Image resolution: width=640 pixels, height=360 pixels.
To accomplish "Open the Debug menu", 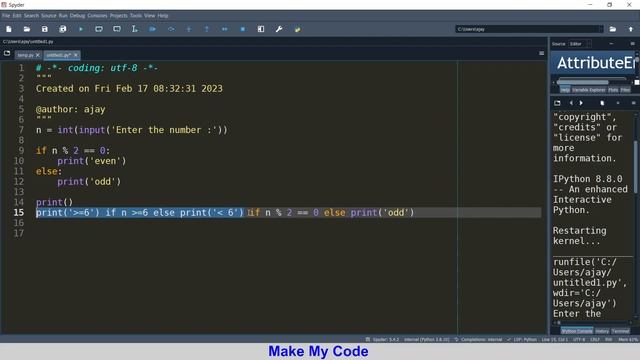I will click(x=77, y=16).
